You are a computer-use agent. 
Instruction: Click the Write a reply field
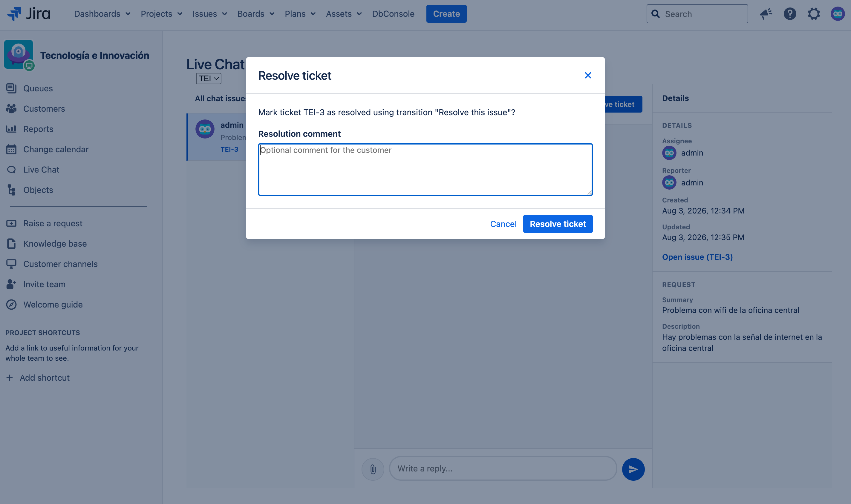coord(503,468)
